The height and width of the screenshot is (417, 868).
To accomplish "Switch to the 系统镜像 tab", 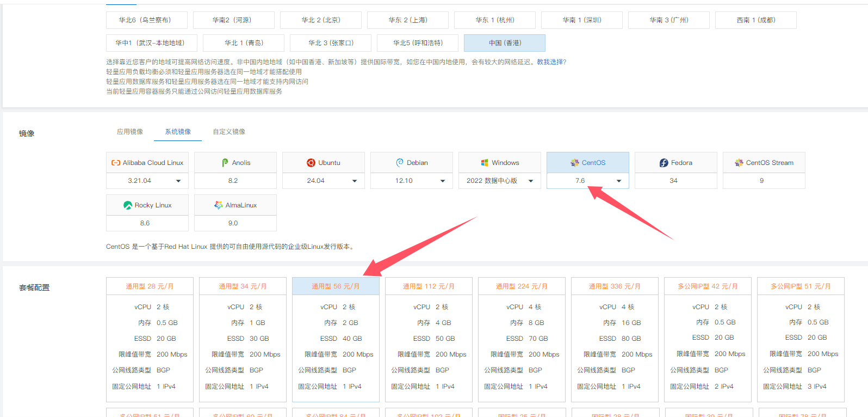I will point(178,132).
